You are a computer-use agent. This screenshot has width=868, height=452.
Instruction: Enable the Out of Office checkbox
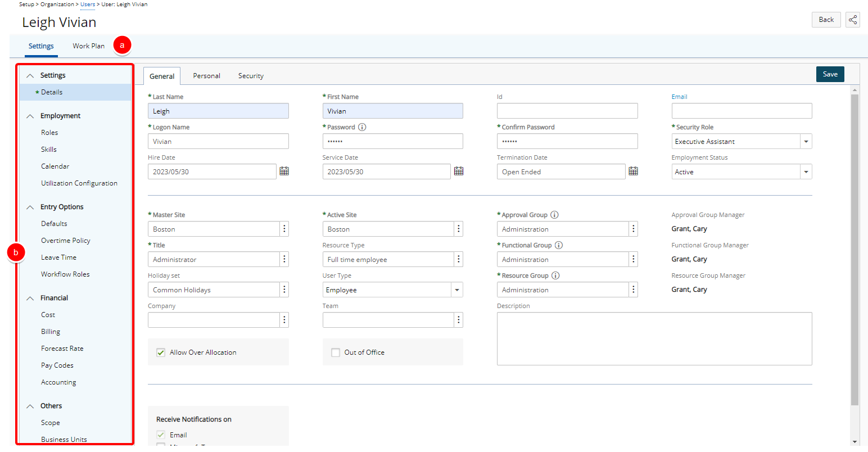click(x=336, y=352)
